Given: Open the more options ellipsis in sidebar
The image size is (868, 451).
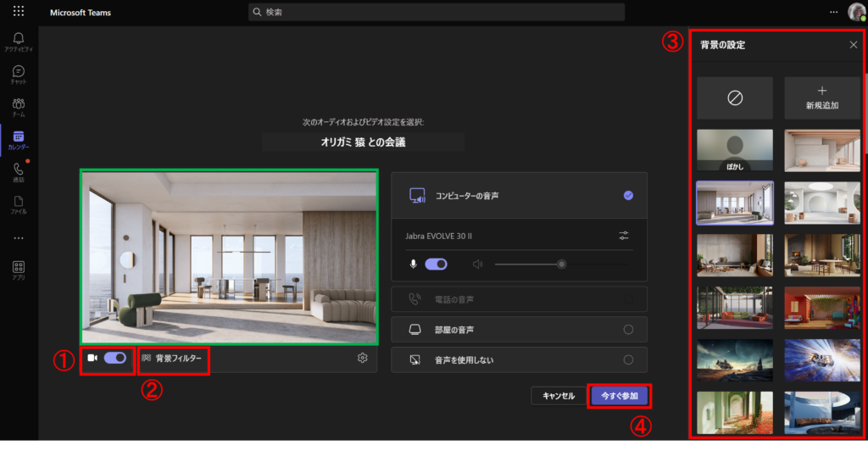Looking at the screenshot, I should click(19, 237).
